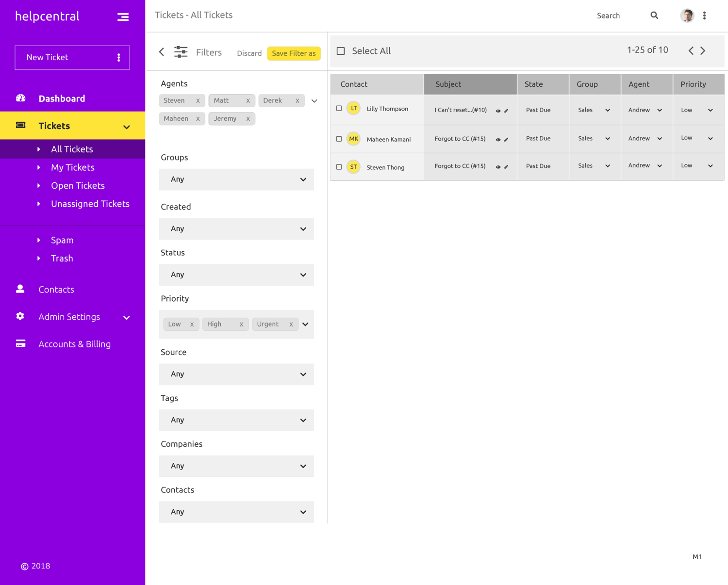This screenshot has width=728, height=585.
Task: Click the back arrow beside Filters
Action: (162, 52)
